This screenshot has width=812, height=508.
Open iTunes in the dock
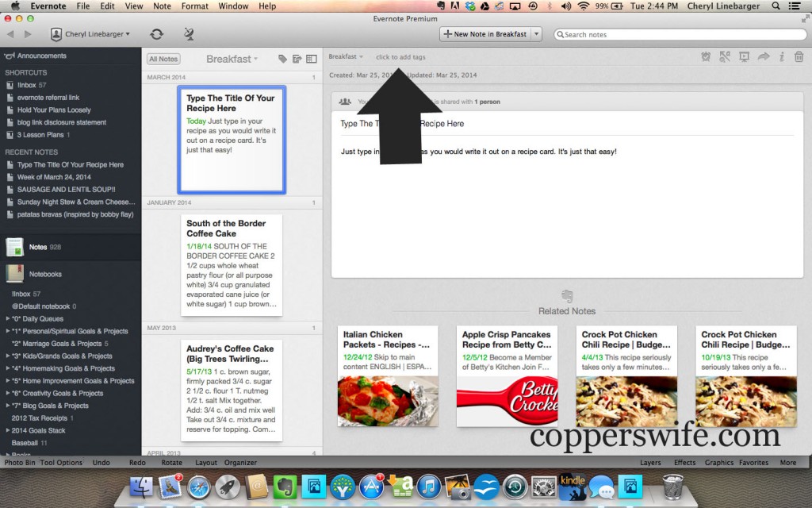click(x=428, y=487)
